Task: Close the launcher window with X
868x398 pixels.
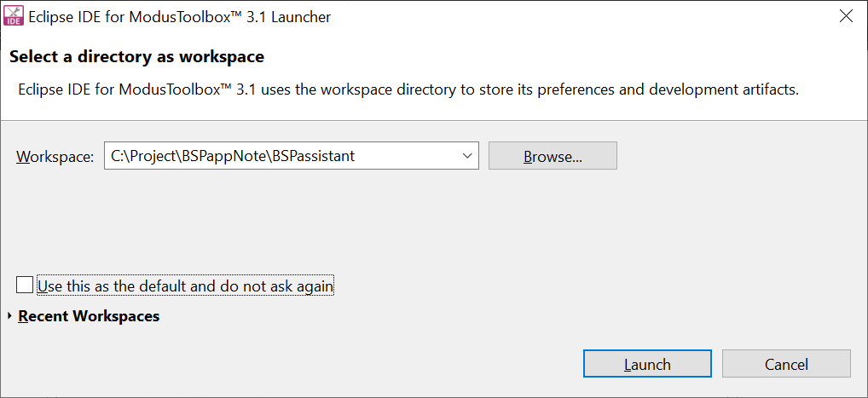Action: coord(846,16)
